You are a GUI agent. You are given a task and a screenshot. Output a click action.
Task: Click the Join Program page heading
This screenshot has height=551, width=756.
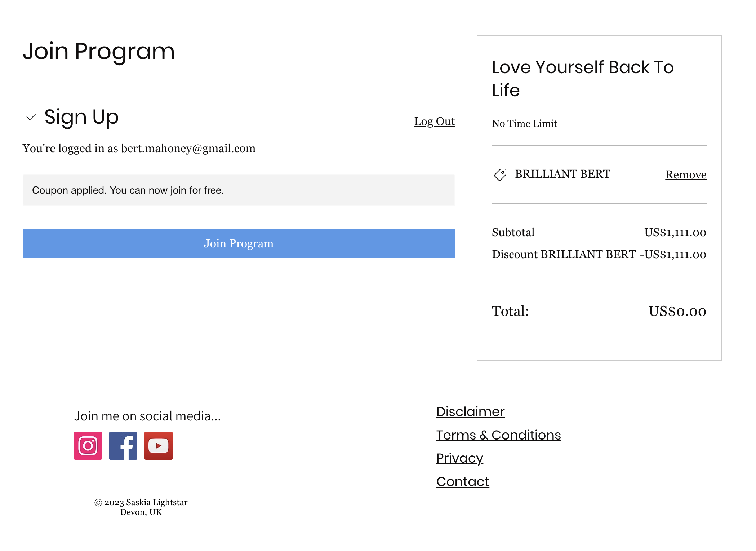click(99, 51)
